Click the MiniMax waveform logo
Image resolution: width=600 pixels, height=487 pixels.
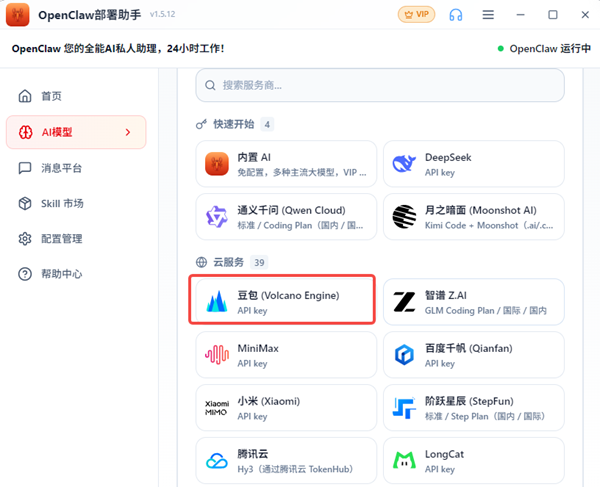point(217,355)
